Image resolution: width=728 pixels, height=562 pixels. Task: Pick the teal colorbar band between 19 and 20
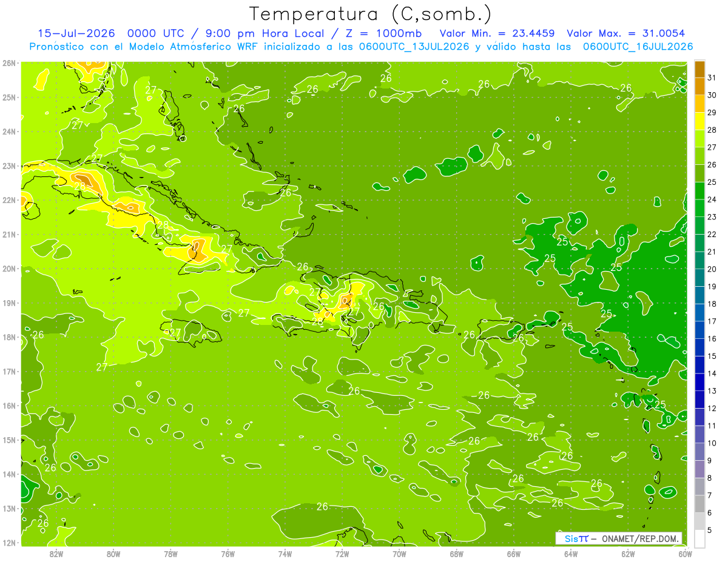[x=699, y=278]
